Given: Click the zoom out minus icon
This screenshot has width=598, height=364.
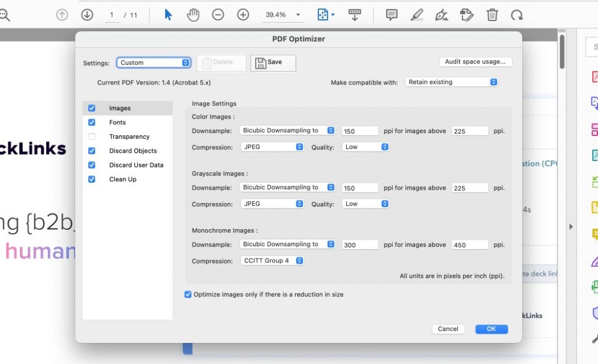Looking at the screenshot, I should click(217, 15).
